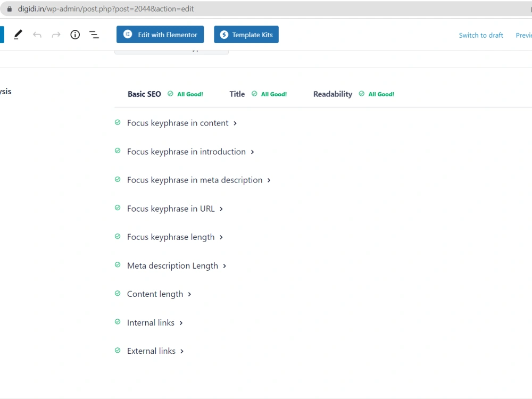
Task: Open Template Kits button
Action: 246,35
